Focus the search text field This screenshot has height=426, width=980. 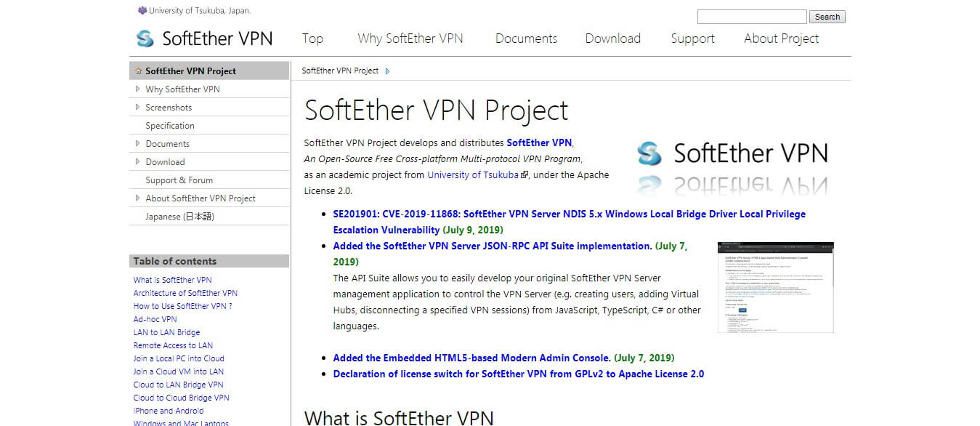(x=752, y=17)
